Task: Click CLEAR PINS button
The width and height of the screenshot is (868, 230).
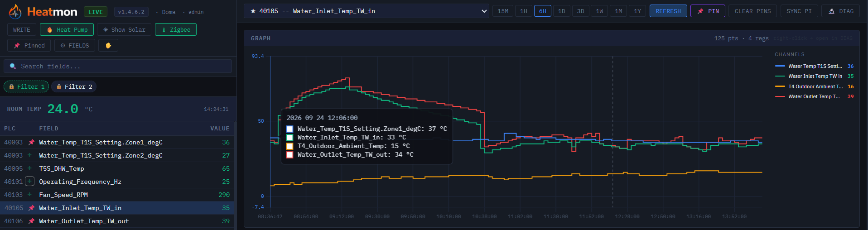Action: [753, 11]
